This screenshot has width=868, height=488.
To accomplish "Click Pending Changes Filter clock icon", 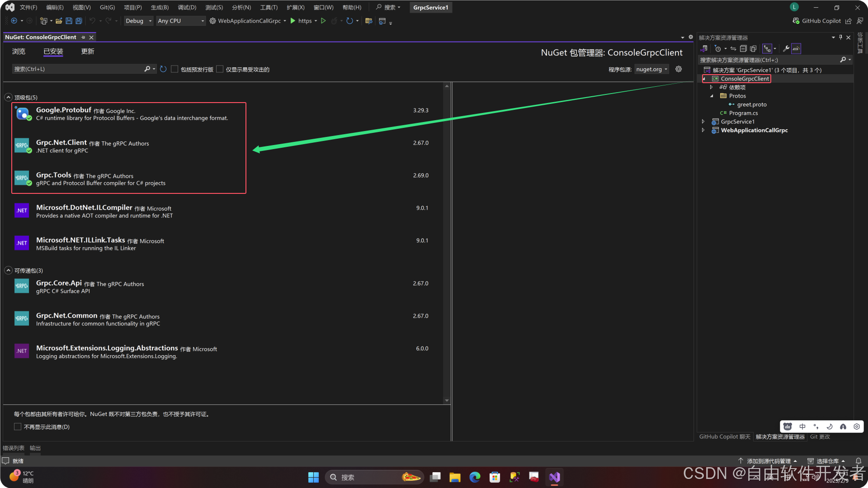I will (x=718, y=49).
